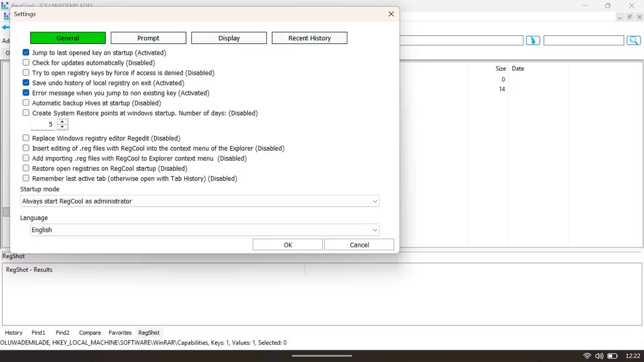
Task: Enable 'Check for updates automatically'
Action: [x=26, y=62]
